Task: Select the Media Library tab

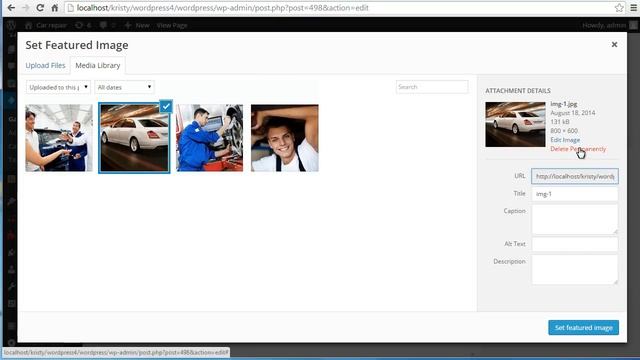Action: tap(98, 65)
